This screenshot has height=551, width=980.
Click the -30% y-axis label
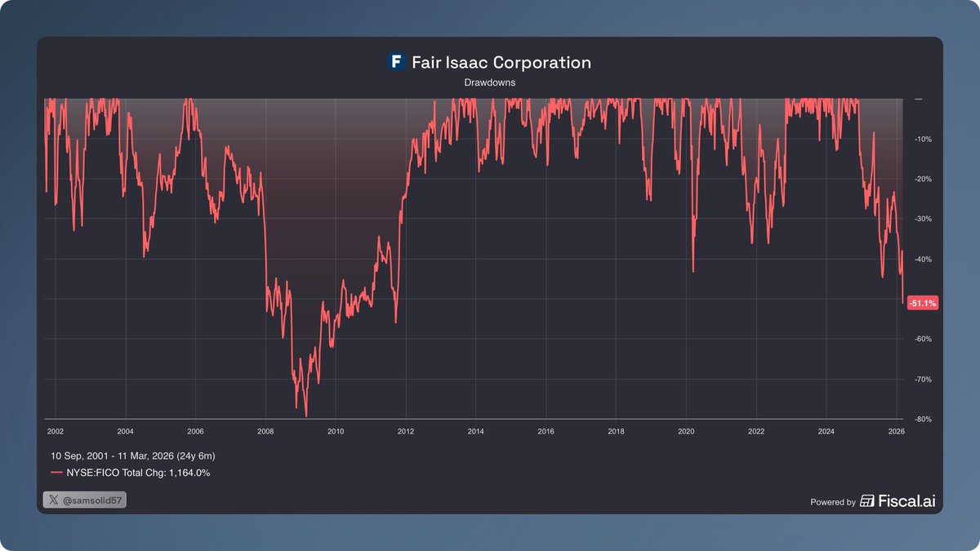tap(924, 219)
